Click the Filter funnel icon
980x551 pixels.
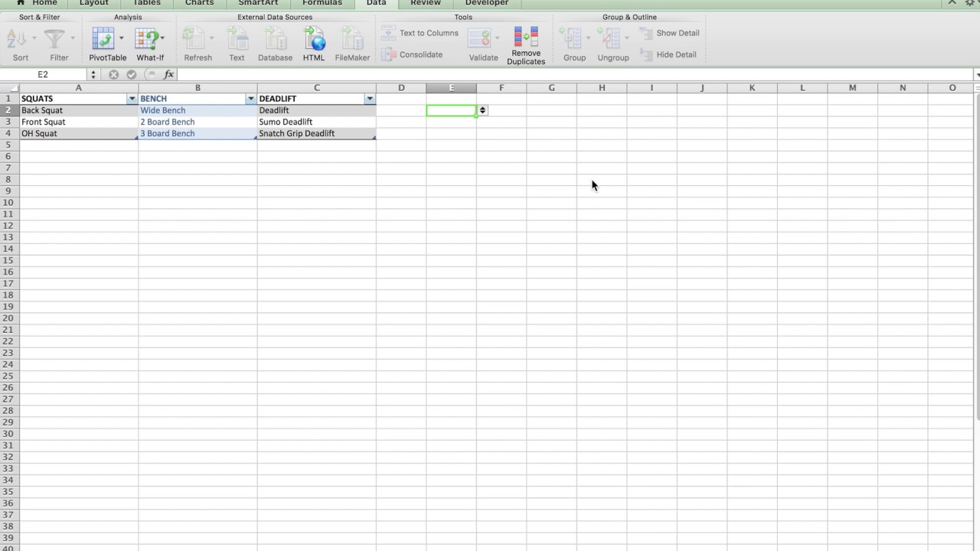[54, 38]
